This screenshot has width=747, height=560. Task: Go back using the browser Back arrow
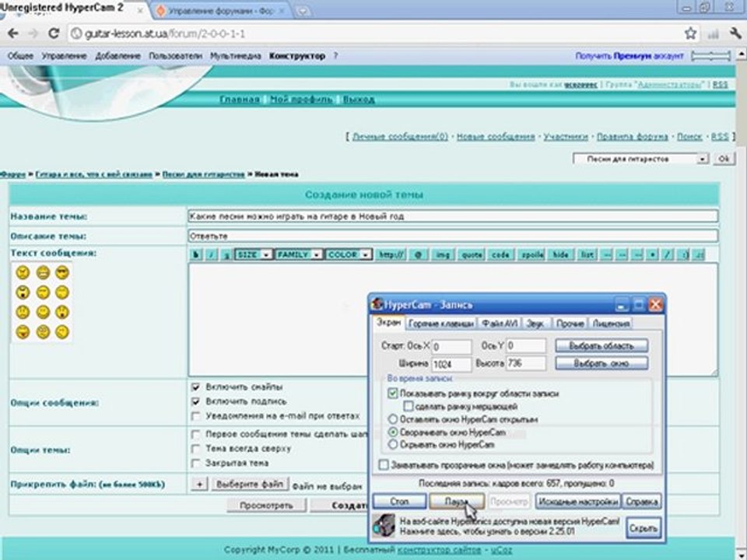pos(13,33)
